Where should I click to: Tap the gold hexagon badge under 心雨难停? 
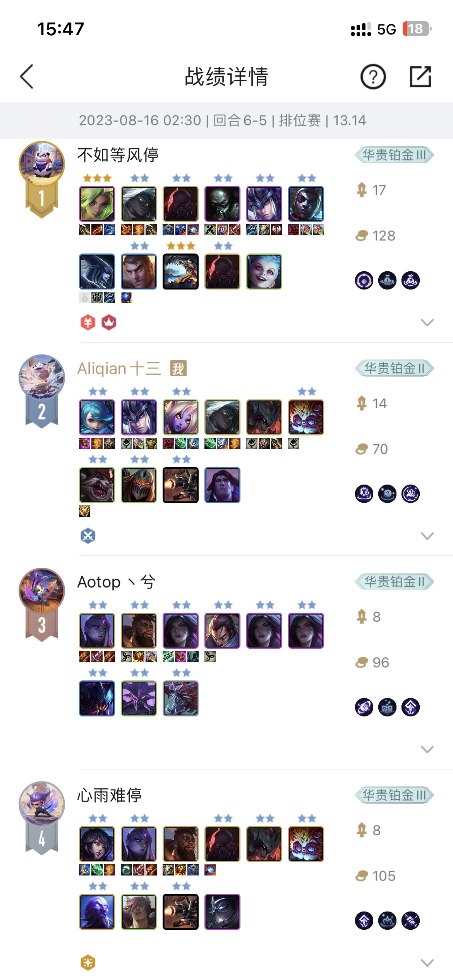88,963
